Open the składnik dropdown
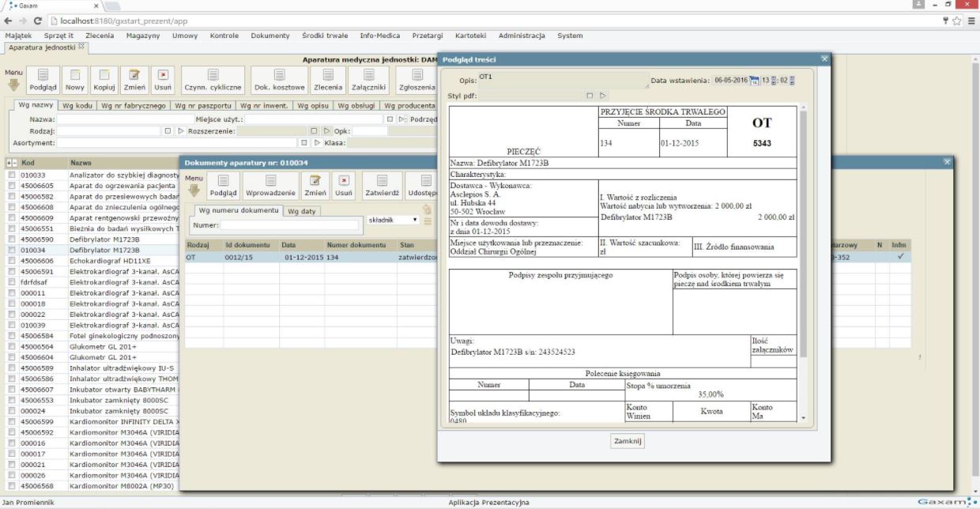The image size is (980, 509). (x=393, y=220)
